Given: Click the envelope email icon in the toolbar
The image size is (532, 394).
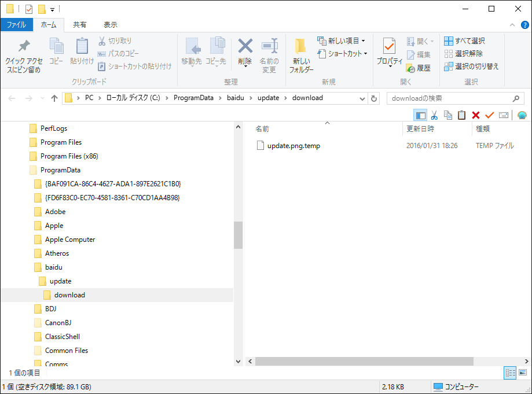Looking at the screenshot, I should 503,115.
